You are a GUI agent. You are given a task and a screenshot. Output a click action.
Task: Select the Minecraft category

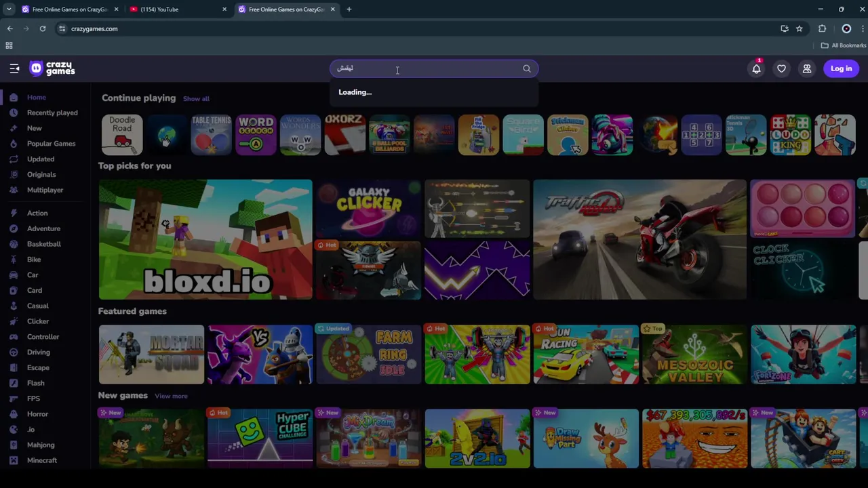[41, 461]
